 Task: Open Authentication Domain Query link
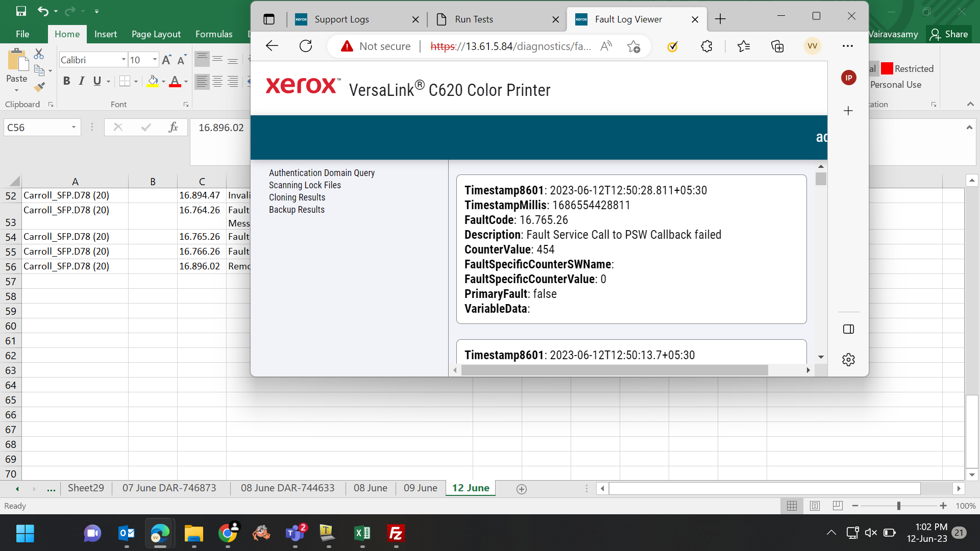coord(322,173)
